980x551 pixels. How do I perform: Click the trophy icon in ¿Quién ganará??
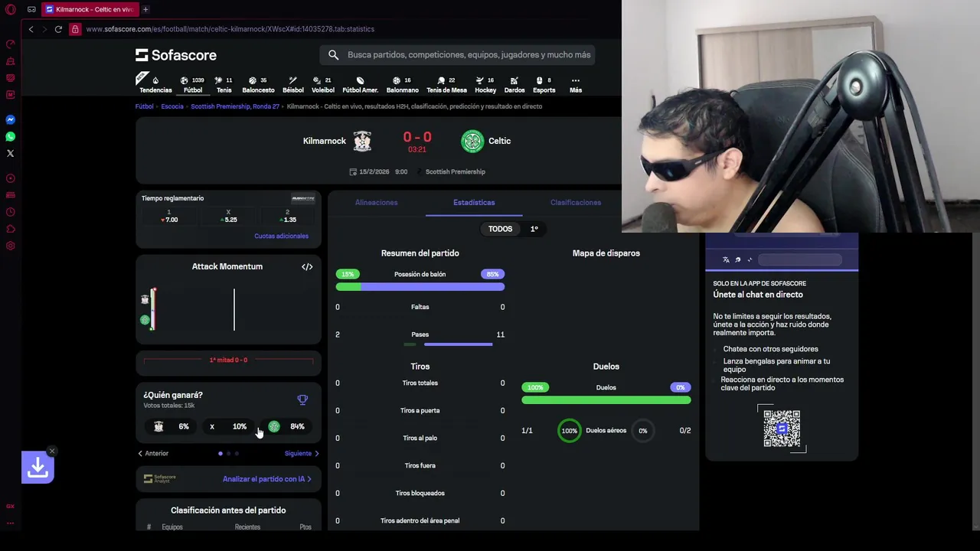pyautogui.click(x=302, y=399)
